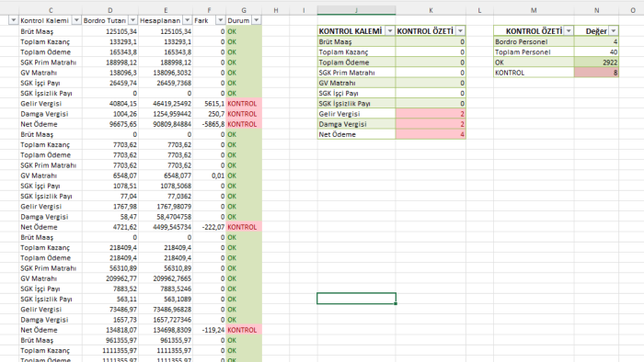Select the Bordro Tutarı cell 26459,74
The width and height of the screenshot is (644, 362).
point(110,83)
